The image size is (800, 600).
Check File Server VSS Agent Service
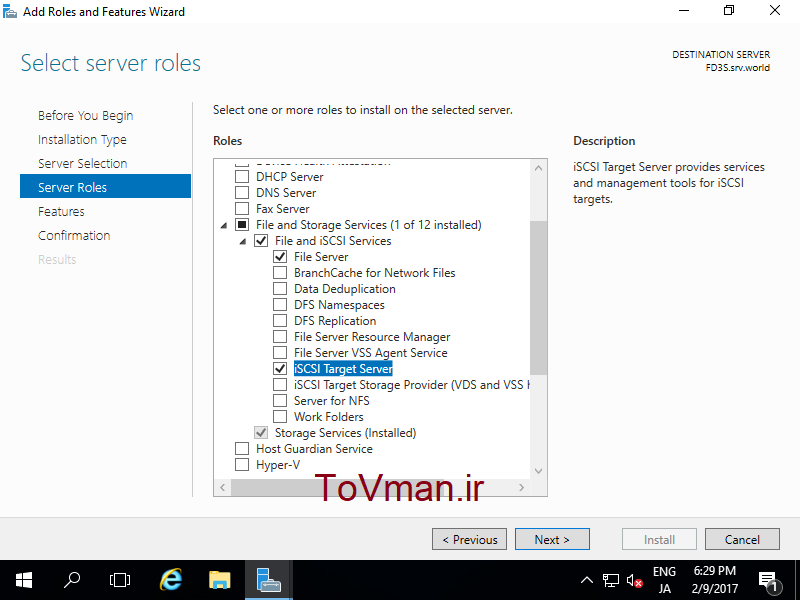[x=280, y=353]
